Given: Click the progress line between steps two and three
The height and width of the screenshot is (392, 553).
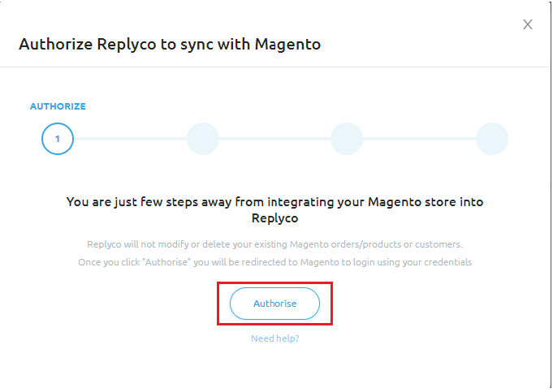Looking at the screenshot, I should click(274, 139).
